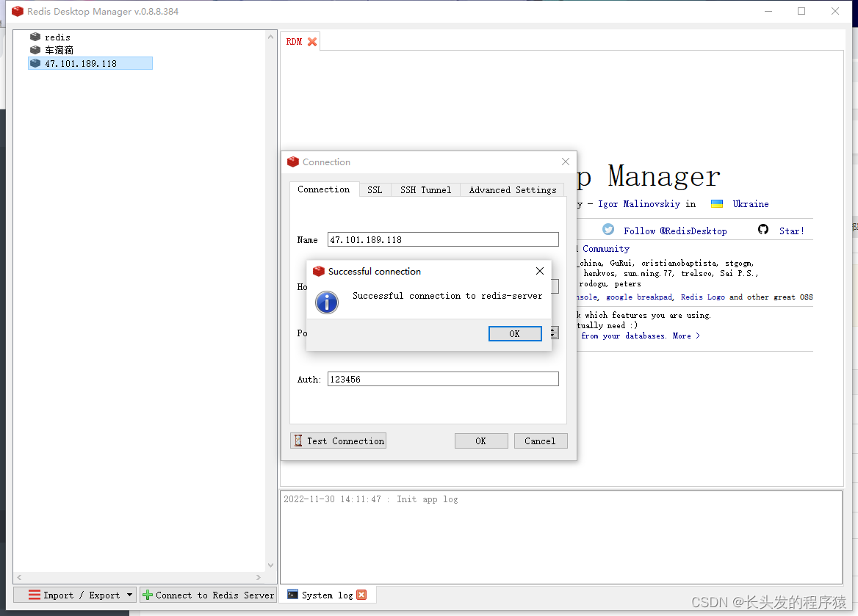The image size is (858, 616).
Task: Click the Twitter bird icon
Action: [x=608, y=230]
